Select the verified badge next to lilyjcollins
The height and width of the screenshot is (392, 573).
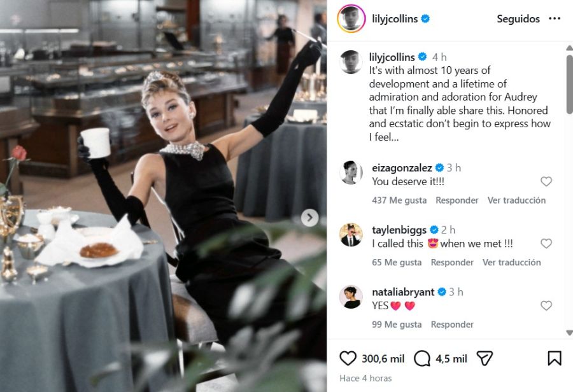click(422, 19)
